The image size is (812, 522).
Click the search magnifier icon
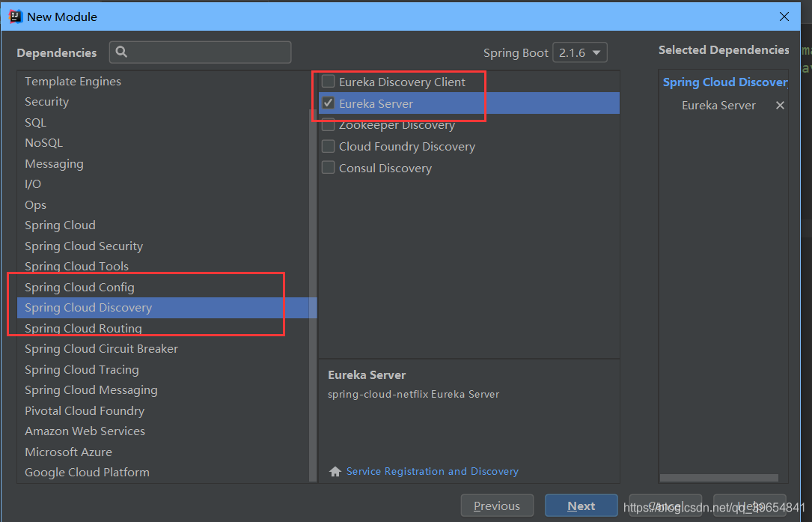(122, 52)
